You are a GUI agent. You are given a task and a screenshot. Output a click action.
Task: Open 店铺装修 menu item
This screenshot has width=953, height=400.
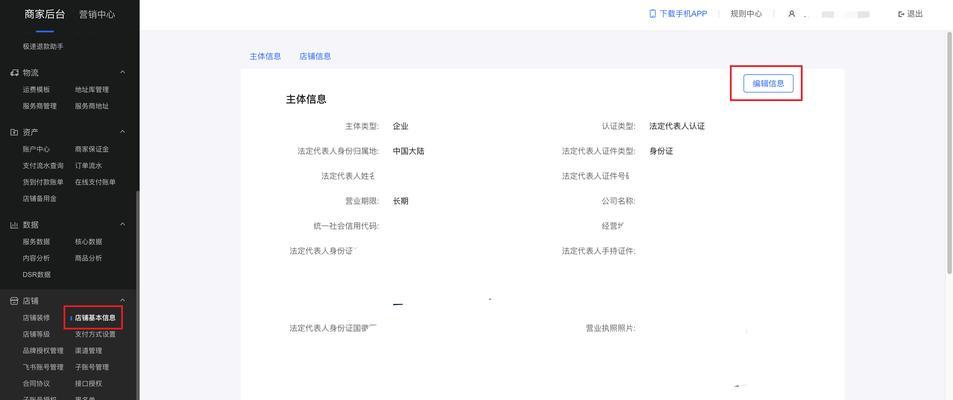(36, 317)
